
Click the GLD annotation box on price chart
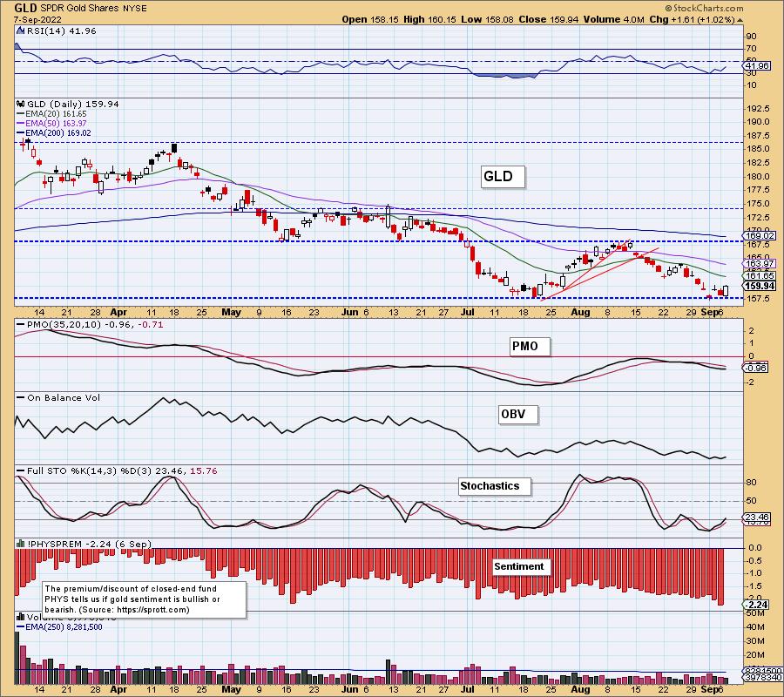(503, 177)
